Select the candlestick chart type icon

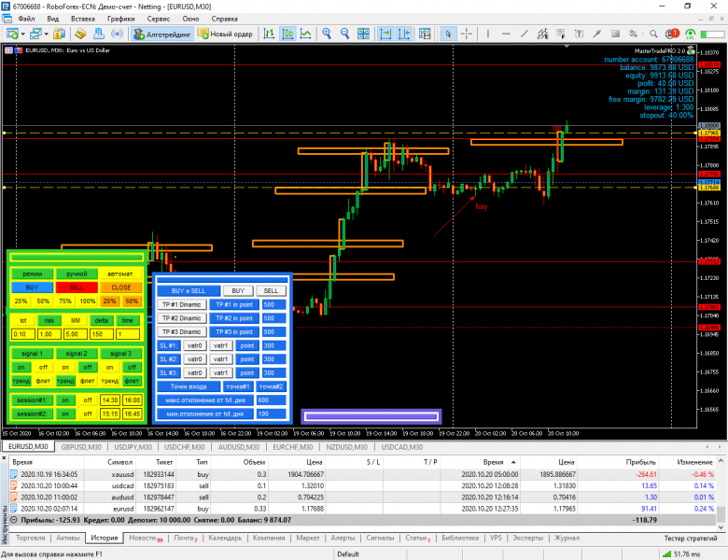(289, 35)
